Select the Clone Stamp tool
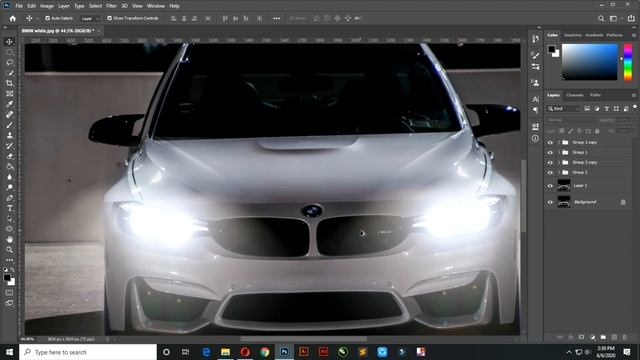Screen dimensions: 640x360 tap(9, 136)
